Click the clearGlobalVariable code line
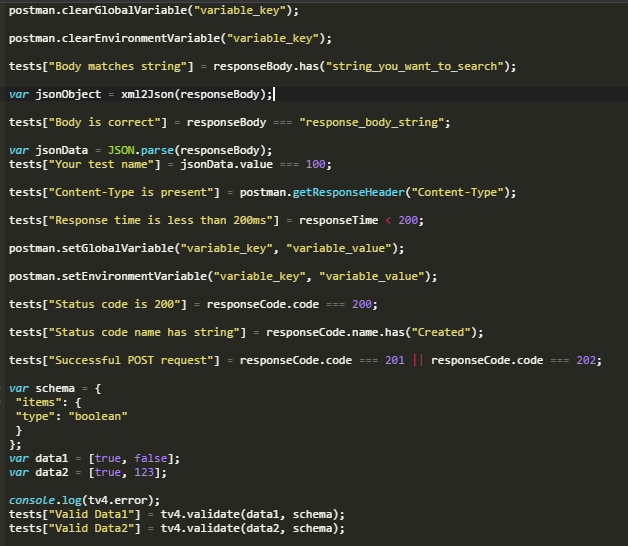The image size is (628, 546). tap(154, 10)
